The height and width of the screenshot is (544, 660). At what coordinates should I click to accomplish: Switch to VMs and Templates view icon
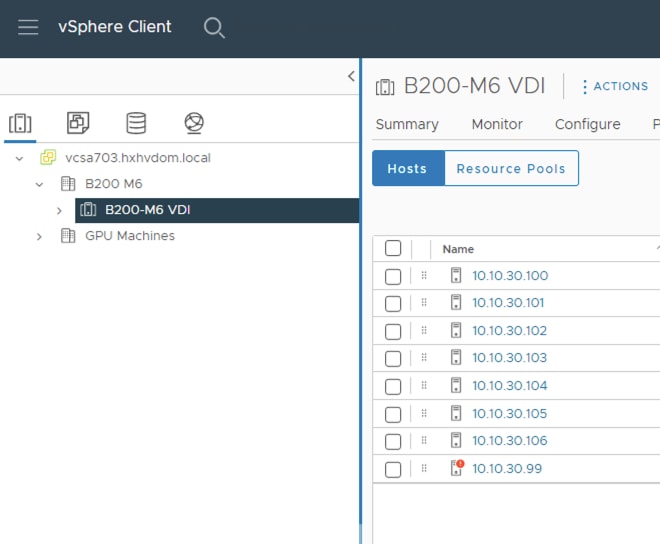click(x=78, y=123)
